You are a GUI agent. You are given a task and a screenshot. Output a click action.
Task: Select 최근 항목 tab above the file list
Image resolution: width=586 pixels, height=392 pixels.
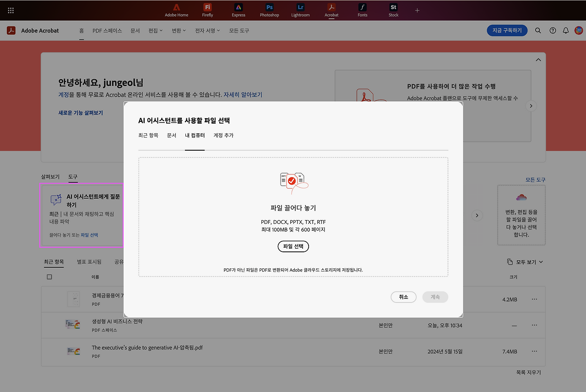pos(54,262)
